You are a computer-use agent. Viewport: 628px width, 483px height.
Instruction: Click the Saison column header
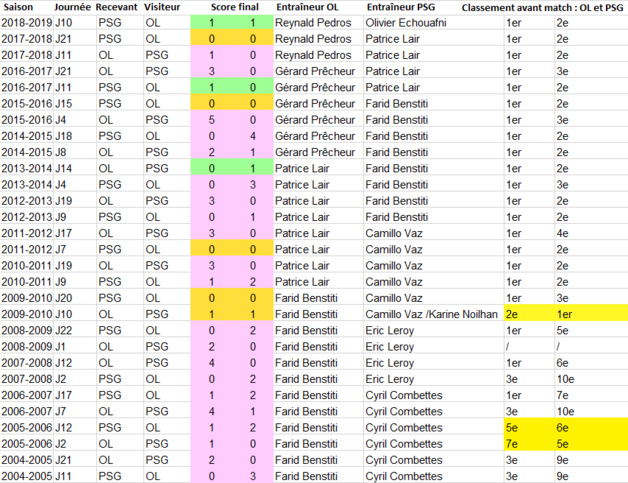(x=20, y=7)
